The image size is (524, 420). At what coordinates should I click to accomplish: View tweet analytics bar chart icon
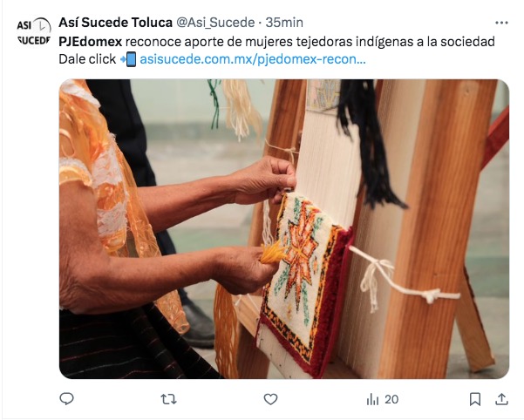[x=372, y=399]
